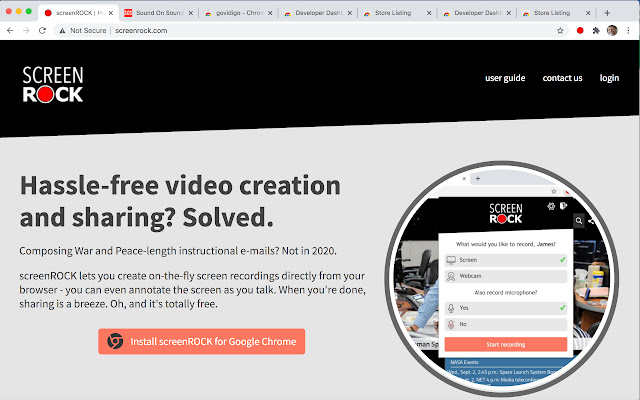640x400 pixels.
Task: Click the macOS green fullscreen button
Action: [29, 11]
